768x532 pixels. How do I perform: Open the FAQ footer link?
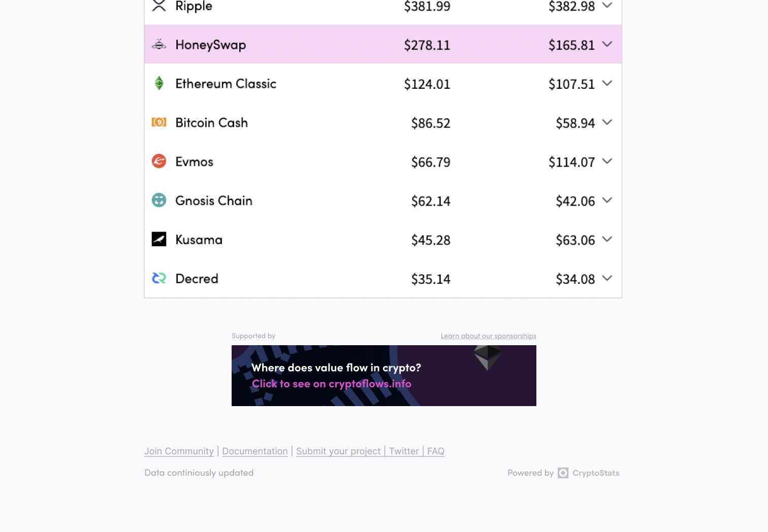pos(436,451)
